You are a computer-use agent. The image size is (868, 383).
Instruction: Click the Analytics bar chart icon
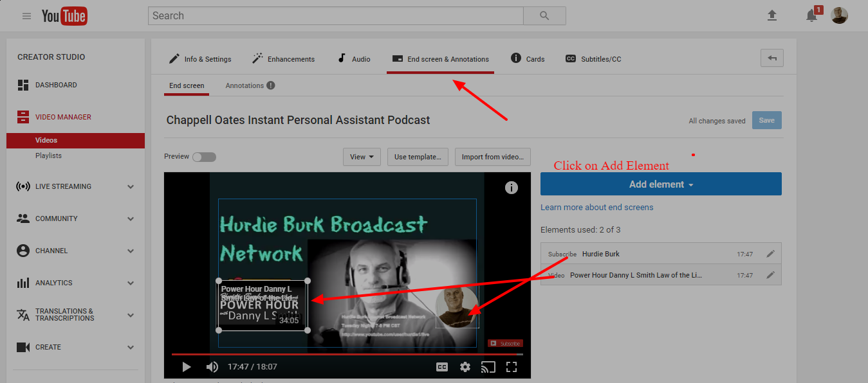tap(23, 283)
